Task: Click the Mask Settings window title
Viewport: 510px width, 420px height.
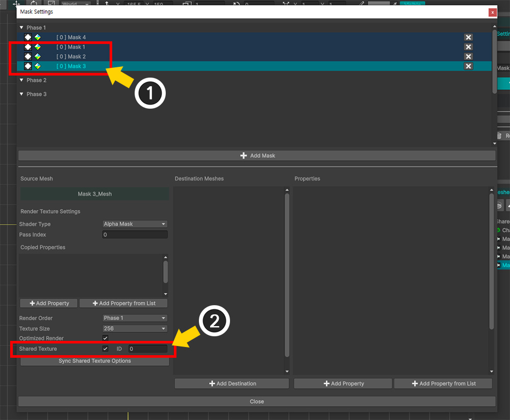Action: click(x=36, y=12)
